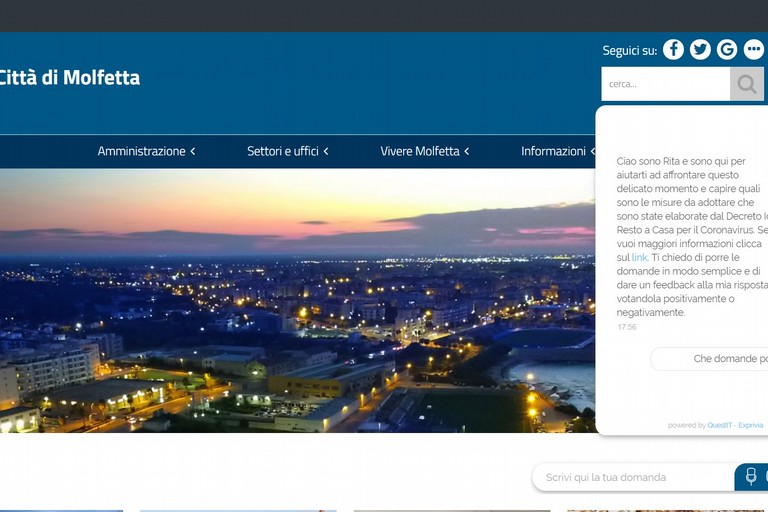Expand the Amministrazione menu
The height and width of the screenshot is (512, 768).
[x=146, y=151]
